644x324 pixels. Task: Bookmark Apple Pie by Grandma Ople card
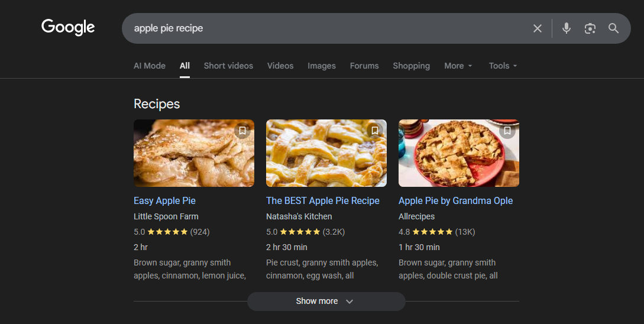coord(507,131)
